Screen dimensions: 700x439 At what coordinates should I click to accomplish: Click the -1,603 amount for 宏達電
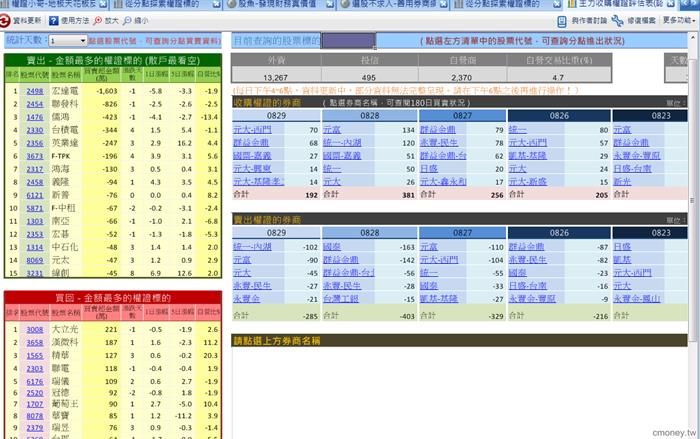click(107, 91)
